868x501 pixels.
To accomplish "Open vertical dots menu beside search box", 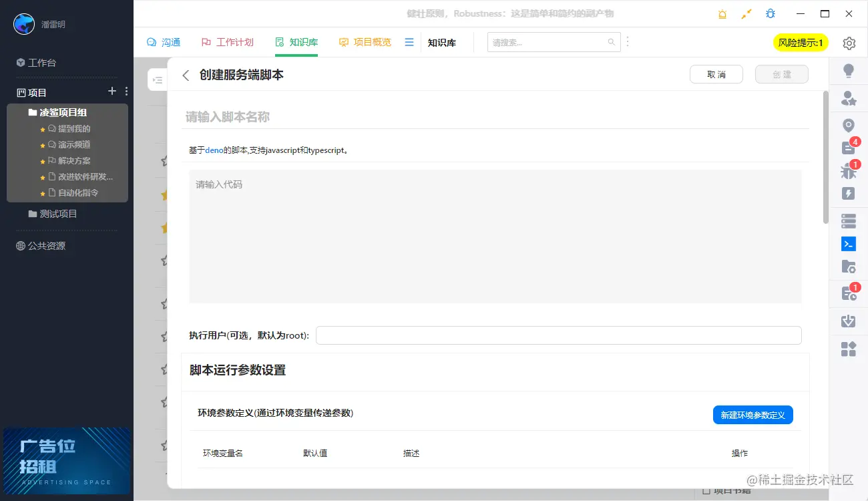I will tap(627, 42).
